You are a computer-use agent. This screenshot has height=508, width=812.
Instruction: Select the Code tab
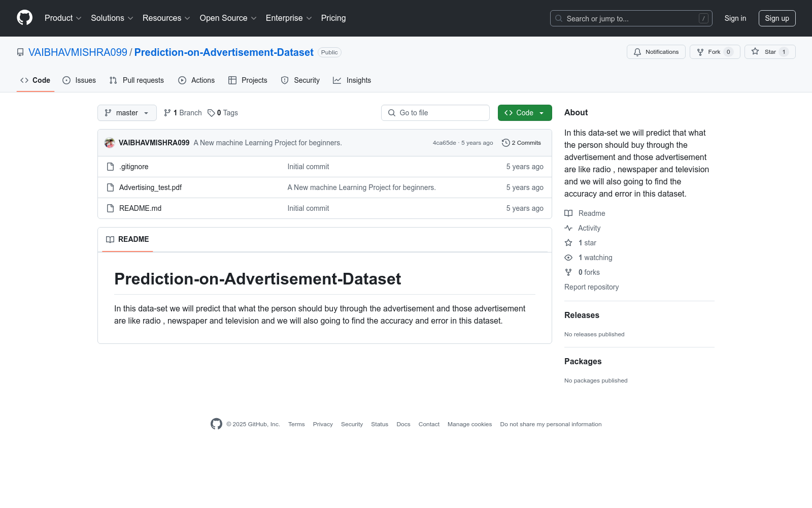click(x=36, y=80)
